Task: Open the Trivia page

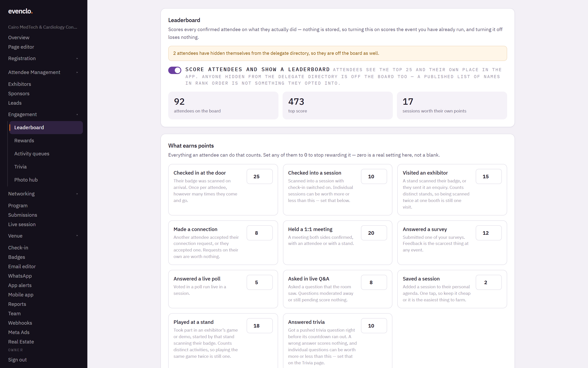Action: pos(20,167)
